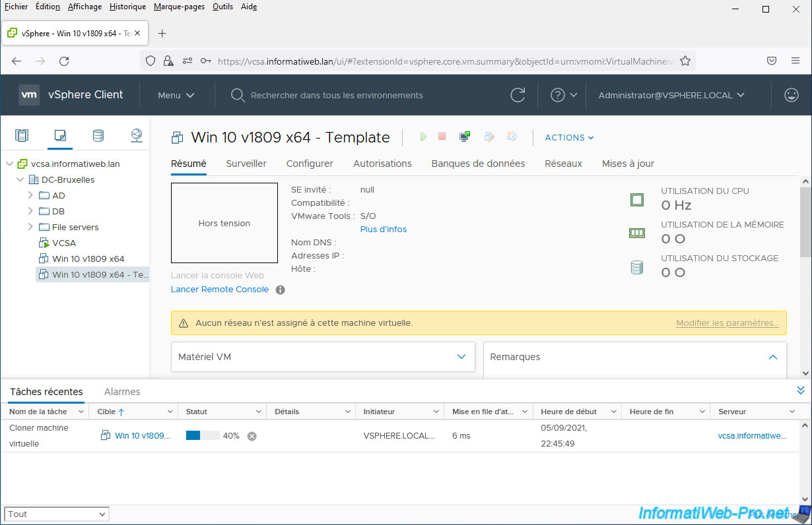Click the site security shield icon

click(x=151, y=61)
